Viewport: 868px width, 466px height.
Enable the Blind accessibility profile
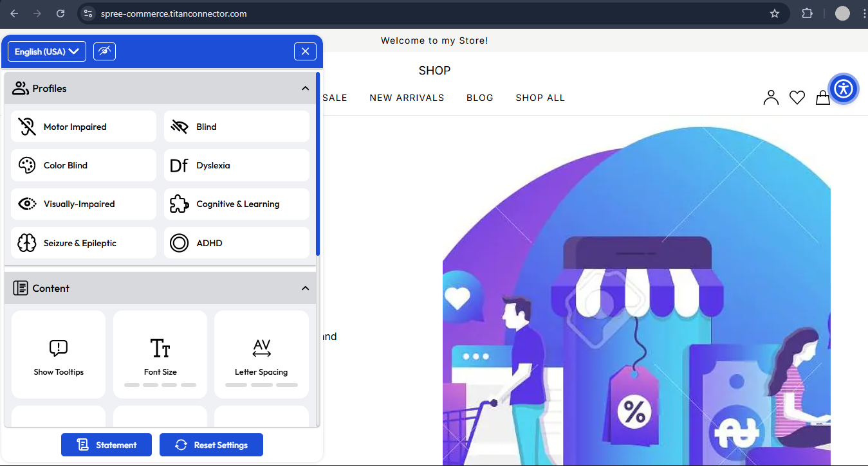point(236,126)
